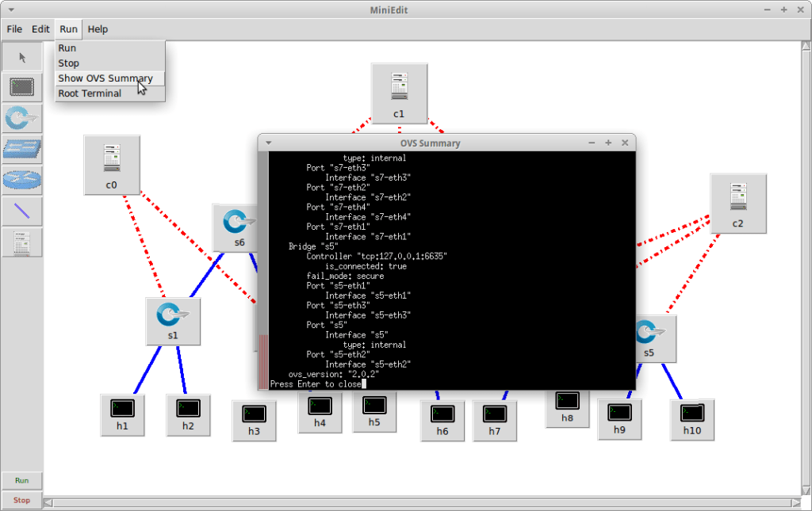812x511 pixels.
Task: Click the OVS Summary terminal scrollbar thumb
Action: coord(263,361)
